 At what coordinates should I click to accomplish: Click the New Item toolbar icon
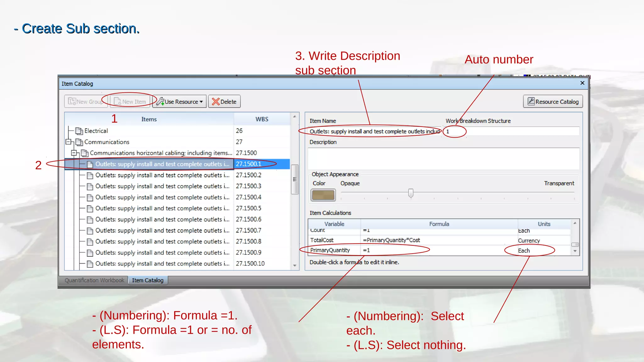tap(118, 101)
